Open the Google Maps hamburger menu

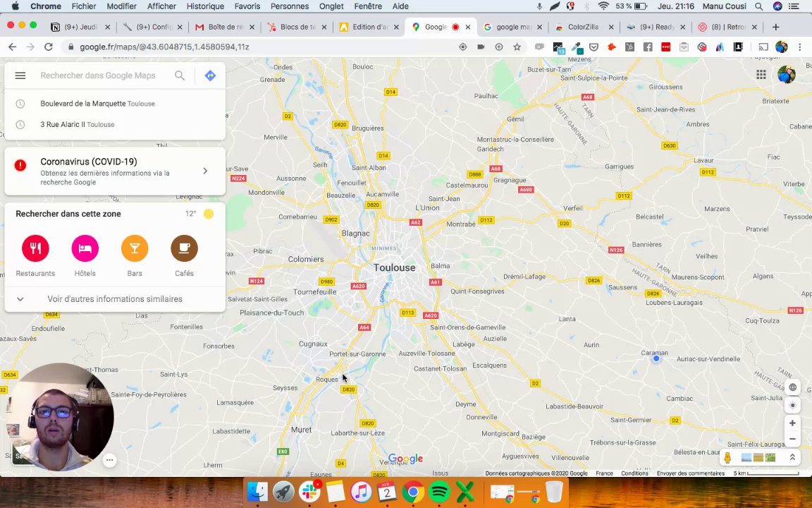coord(20,75)
